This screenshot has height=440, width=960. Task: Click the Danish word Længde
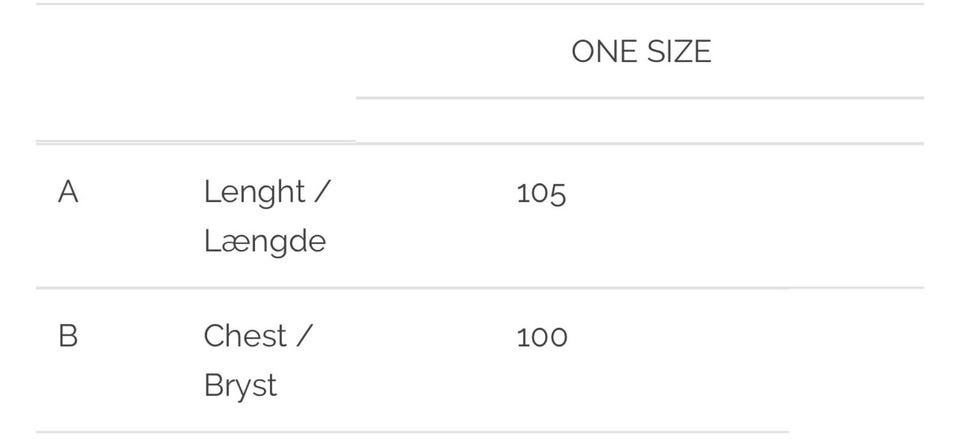point(265,241)
